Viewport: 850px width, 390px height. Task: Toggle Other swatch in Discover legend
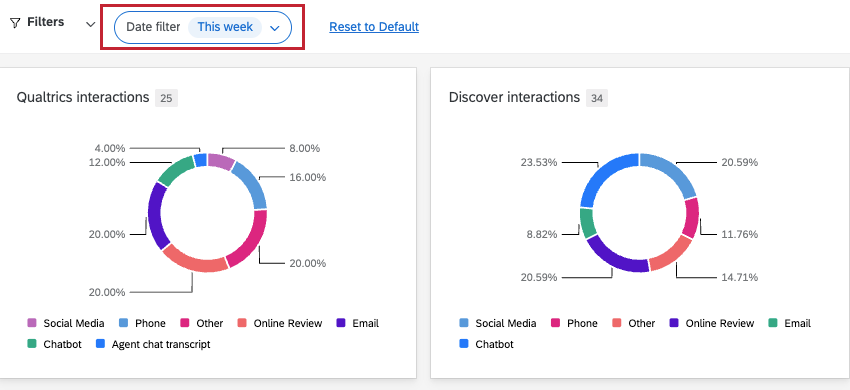616,323
